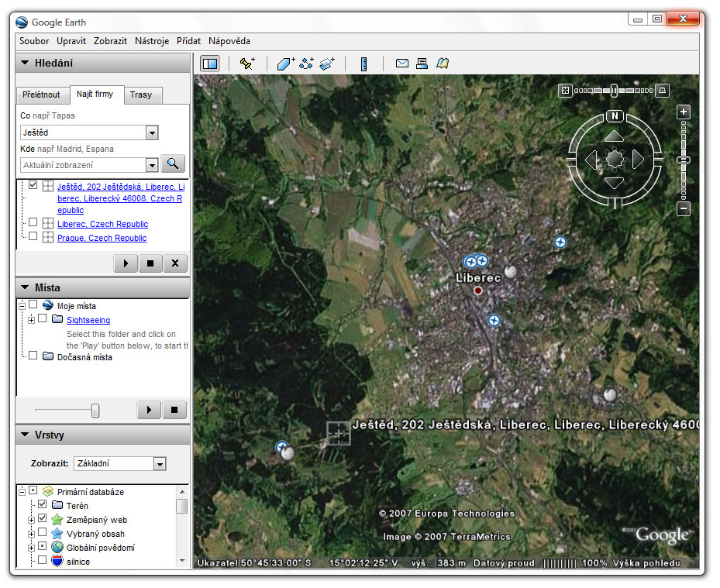This screenshot has height=588, width=720.
Task: Enable the Vybraný obsah layer checkbox
Action: pyautogui.click(x=43, y=532)
